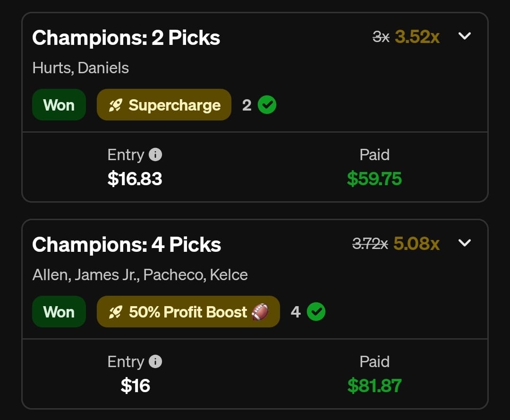Expand the Champions 4 Picks entry chevron
510x420 pixels.
[x=465, y=243]
